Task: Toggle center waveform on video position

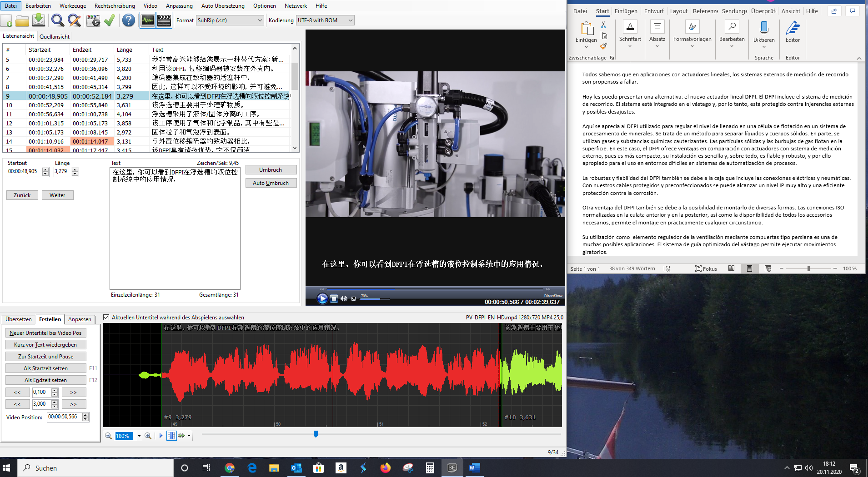Action: [171, 436]
